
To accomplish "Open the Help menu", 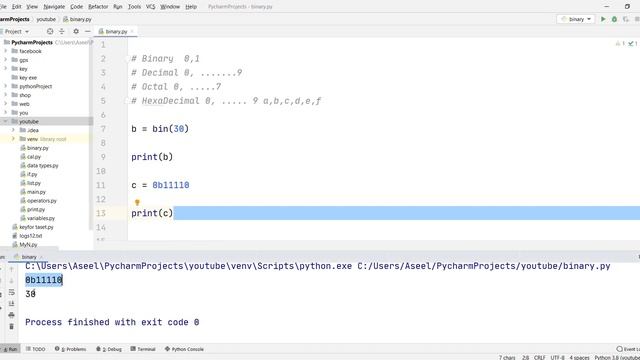I will tap(191, 7).
